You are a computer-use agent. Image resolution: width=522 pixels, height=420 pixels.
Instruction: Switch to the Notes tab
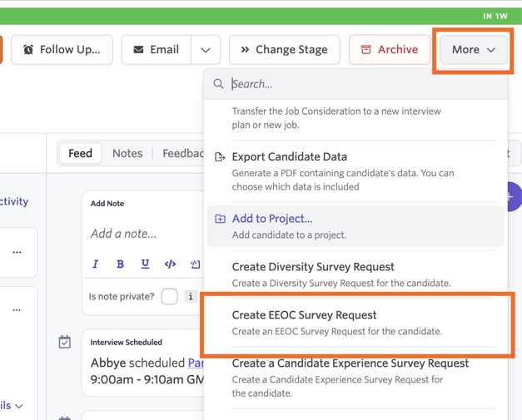tap(127, 153)
